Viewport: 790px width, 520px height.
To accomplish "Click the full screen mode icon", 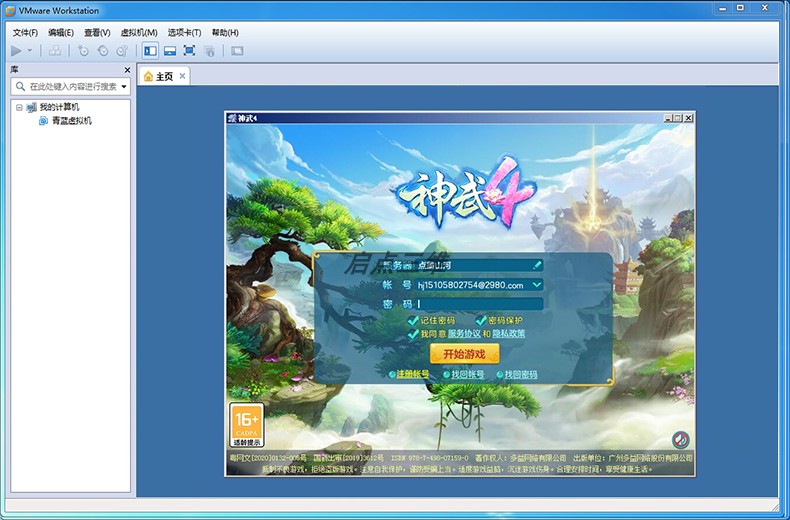I will (189, 51).
